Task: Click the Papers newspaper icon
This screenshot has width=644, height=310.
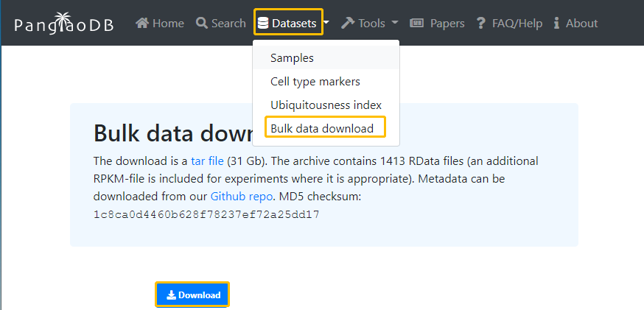Action: [417, 24]
